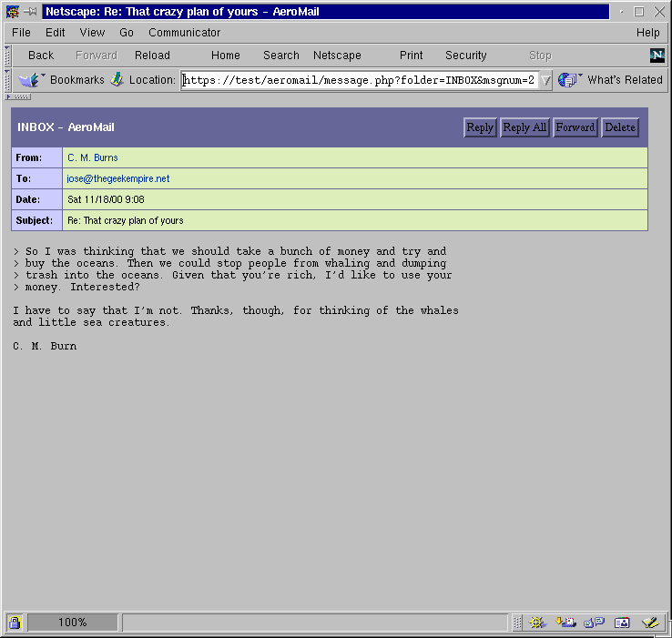Open Composer from the component bar
Viewport: 672px width, 638px height.
pos(650,623)
